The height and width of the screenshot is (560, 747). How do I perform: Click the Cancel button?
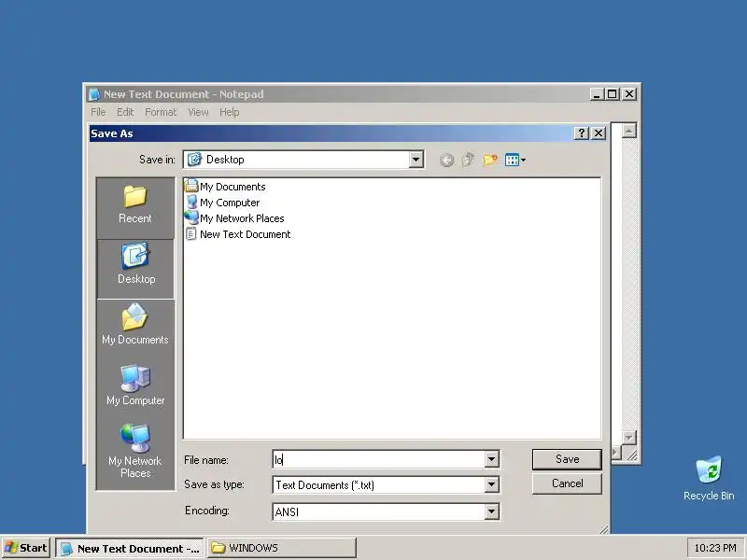coord(567,483)
